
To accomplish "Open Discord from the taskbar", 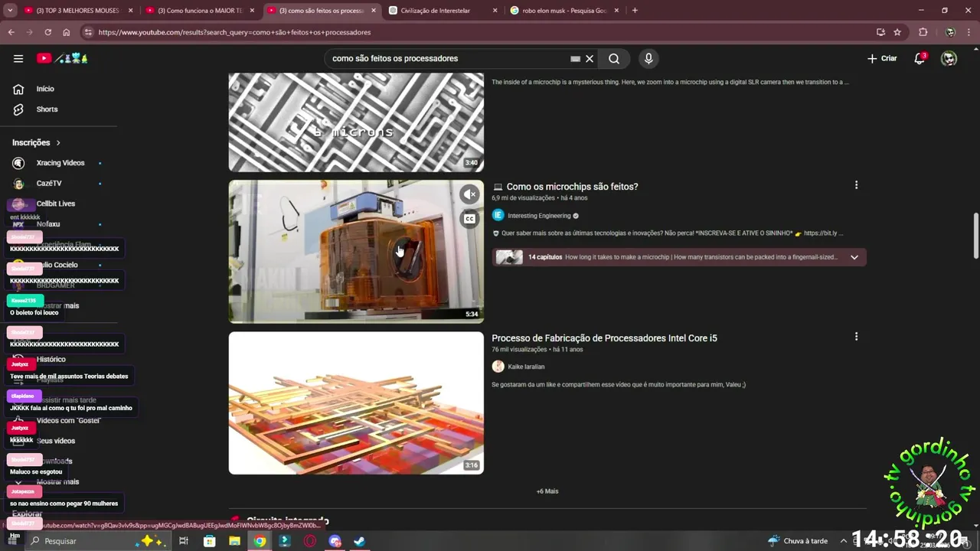I will [x=335, y=541].
